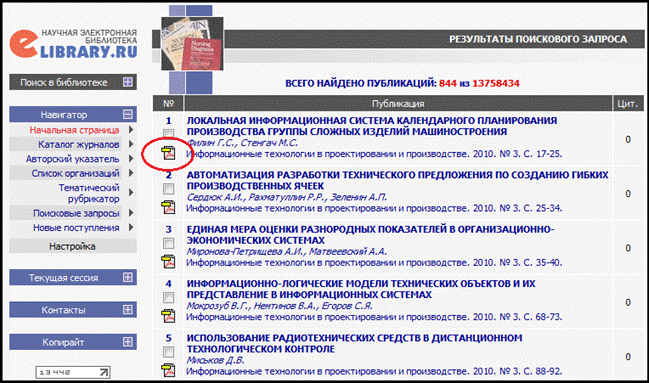Image resolution: width=649 pixels, height=383 pixels.
Task: Click arrow next to Авторский указатель
Action: click(x=131, y=159)
